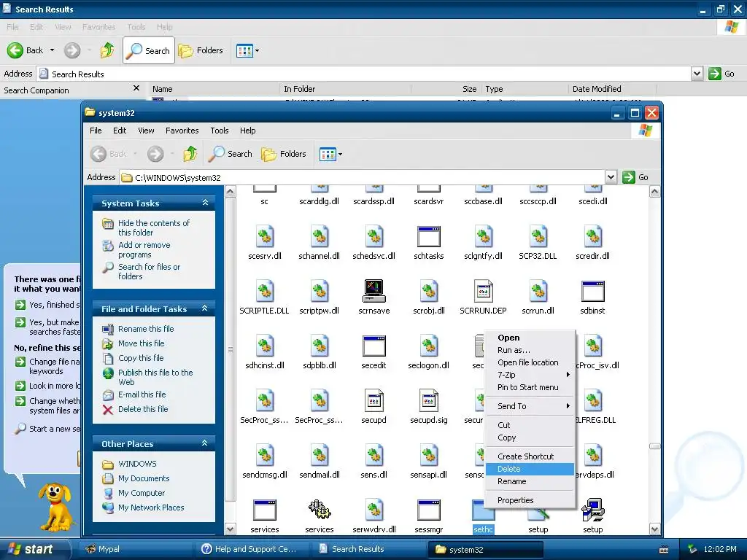Expand the system32 address bar dropdown
747x560 pixels.
(x=611, y=177)
